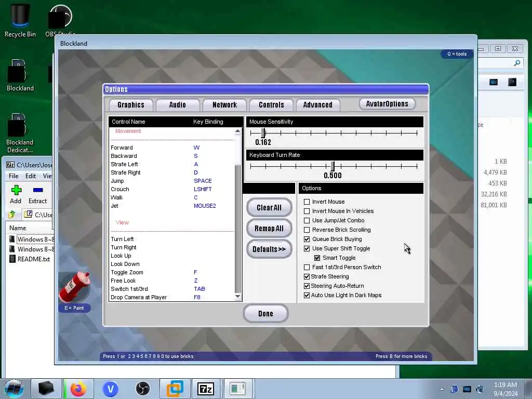Image resolution: width=532 pixels, height=399 pixels.
Task: Click the 7-Zip up-folder icon
Action: (x=12, y=215)
